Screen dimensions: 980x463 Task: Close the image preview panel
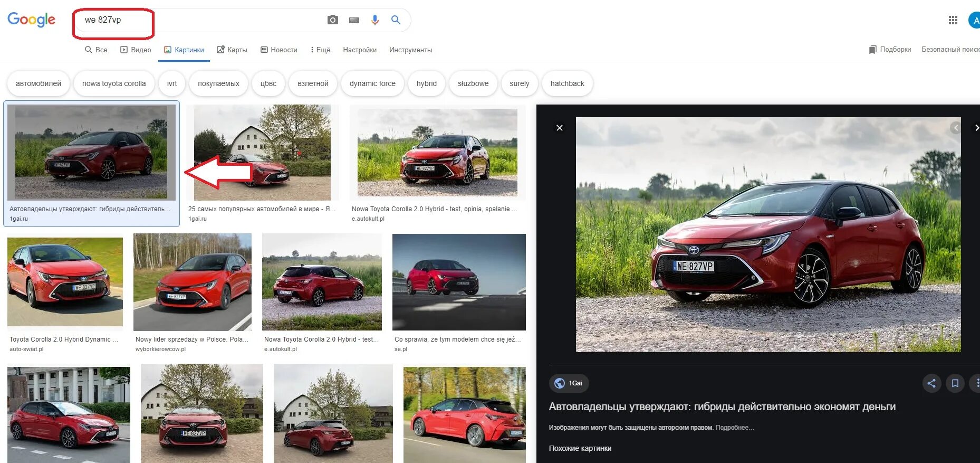pos(560,128)
